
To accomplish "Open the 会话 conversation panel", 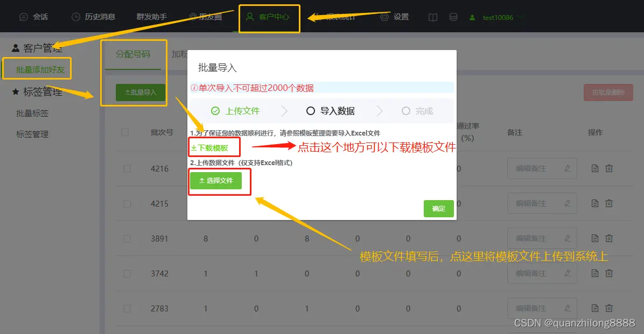I will [34, 17].
